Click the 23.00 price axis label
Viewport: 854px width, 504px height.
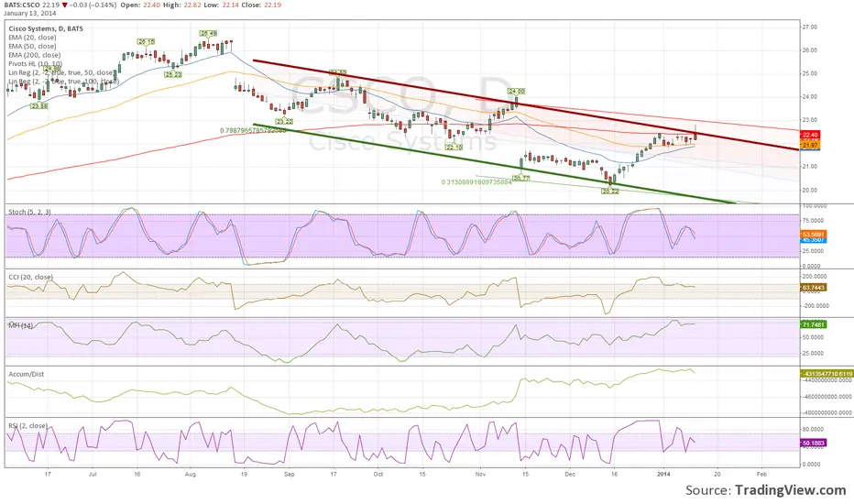810,120
